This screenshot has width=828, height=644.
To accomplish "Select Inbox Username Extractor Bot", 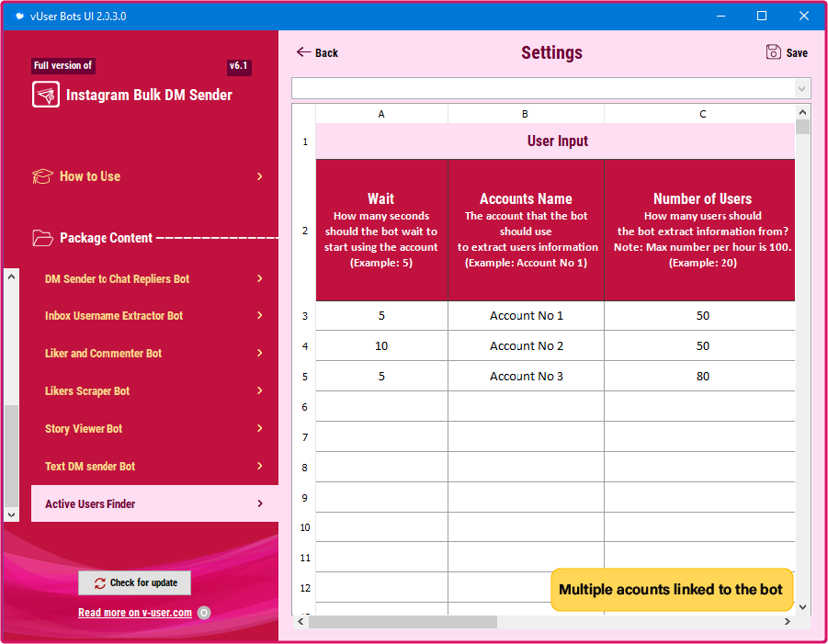I will coord(153,316).
